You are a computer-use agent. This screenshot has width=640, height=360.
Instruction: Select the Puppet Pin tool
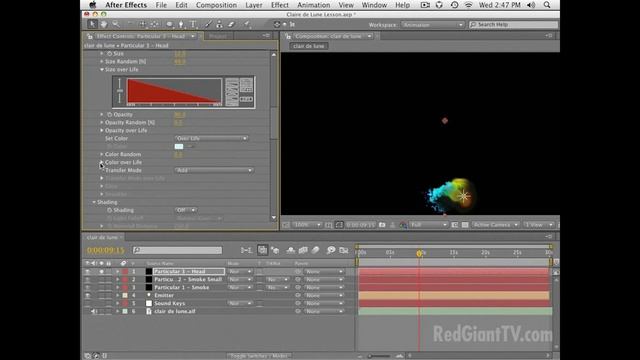click(247, 24)
